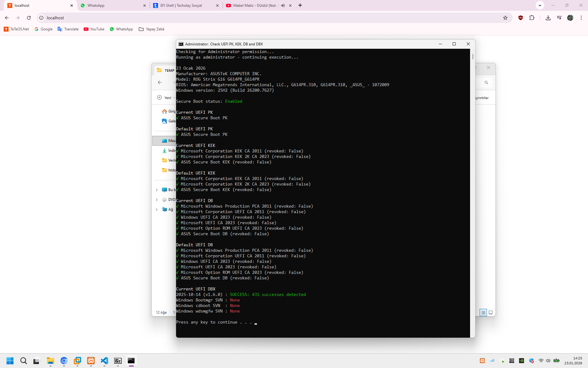Open Visual Studio Code from the taskbar

[104, 361]
